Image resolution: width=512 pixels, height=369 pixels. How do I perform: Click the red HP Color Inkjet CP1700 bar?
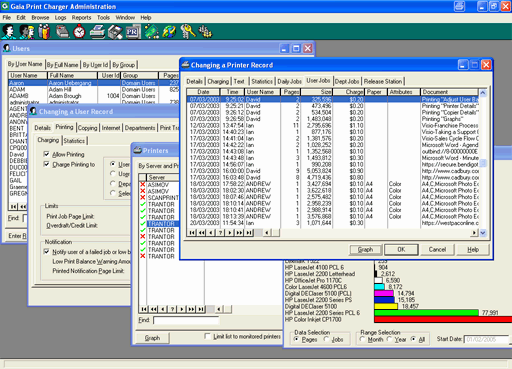(443, 319)
